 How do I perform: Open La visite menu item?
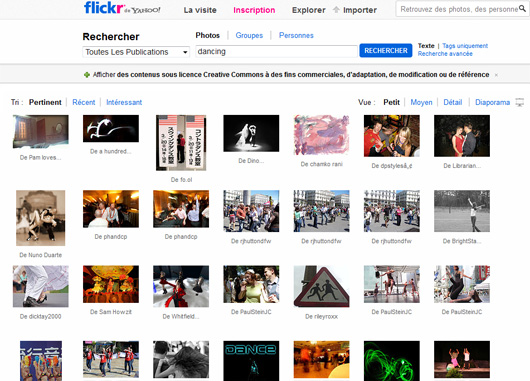pos(200,10)
